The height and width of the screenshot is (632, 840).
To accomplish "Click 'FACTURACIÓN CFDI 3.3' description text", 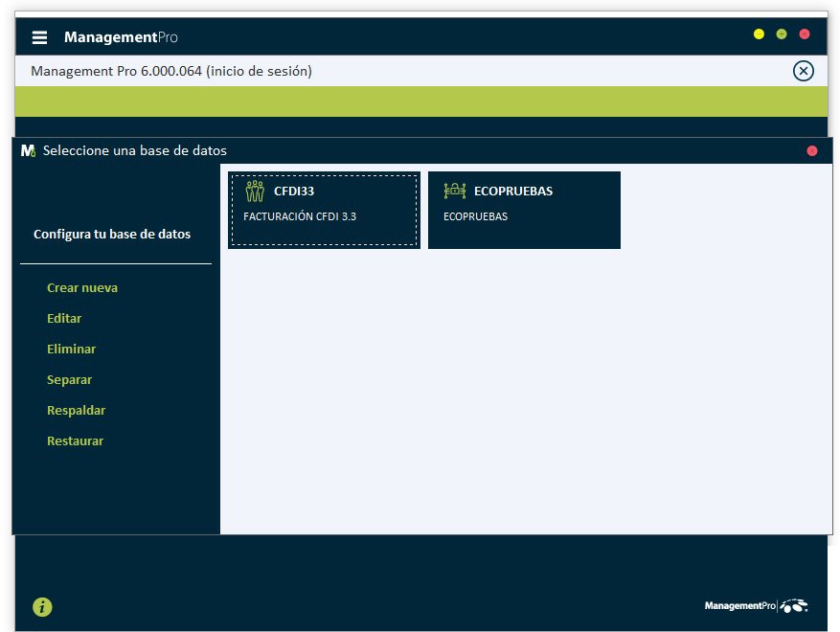I will tap(300, 216).
